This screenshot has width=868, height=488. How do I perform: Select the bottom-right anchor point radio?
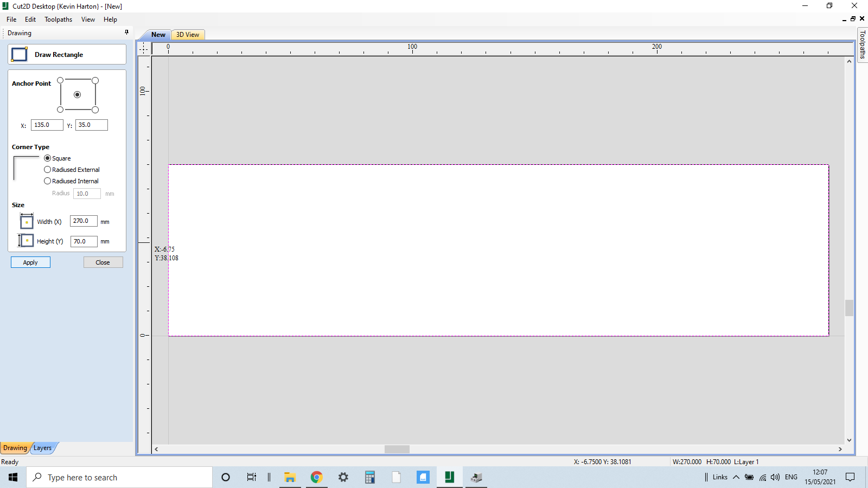[x=95, y=110]
